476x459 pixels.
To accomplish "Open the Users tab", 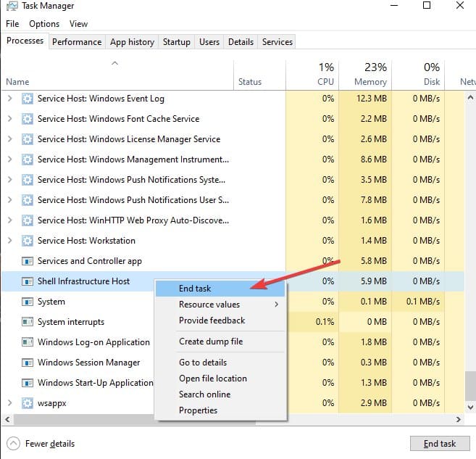I will (x=209, y=42).
